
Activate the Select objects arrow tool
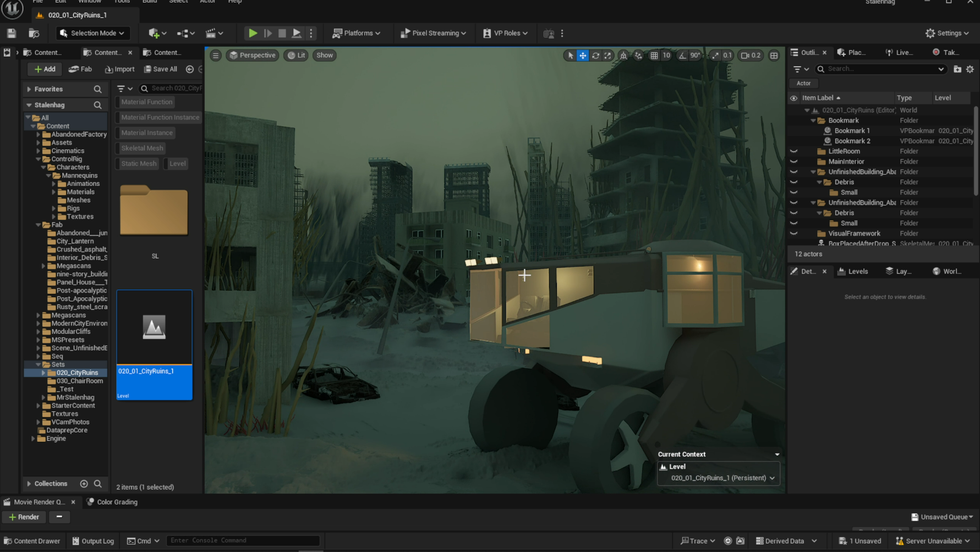pos(570,55)
